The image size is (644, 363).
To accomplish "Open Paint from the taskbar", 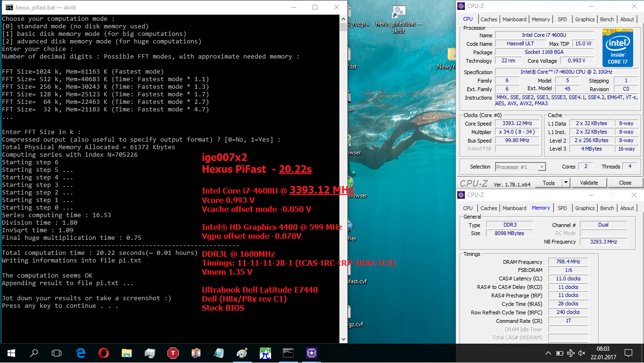I will tap(242, 353).
